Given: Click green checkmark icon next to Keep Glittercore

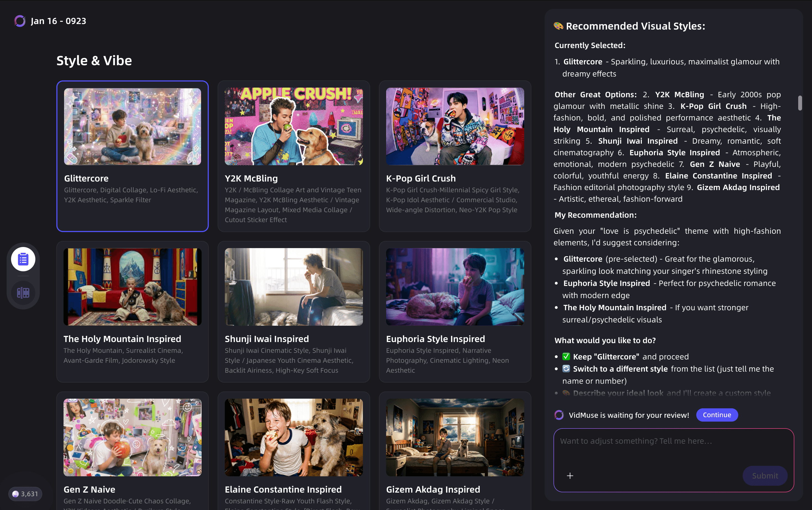Looking at the screenshot, I should point(566,356).
